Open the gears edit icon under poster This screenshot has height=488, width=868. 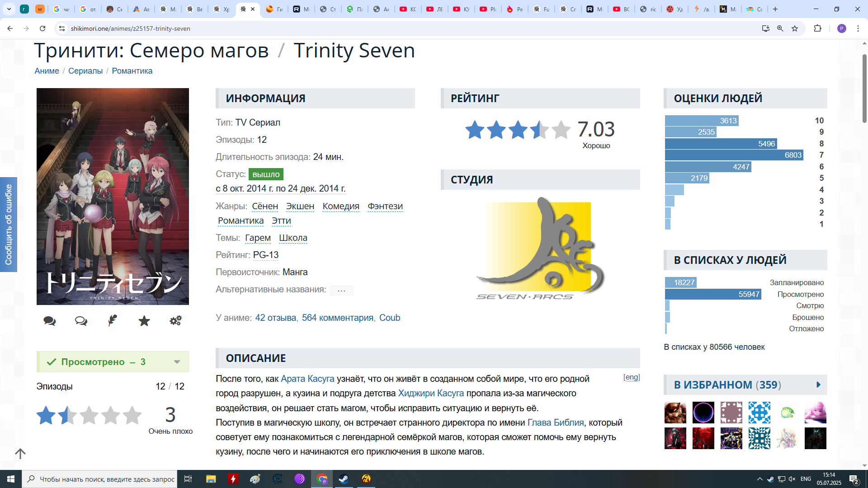[x=175, y=320]
